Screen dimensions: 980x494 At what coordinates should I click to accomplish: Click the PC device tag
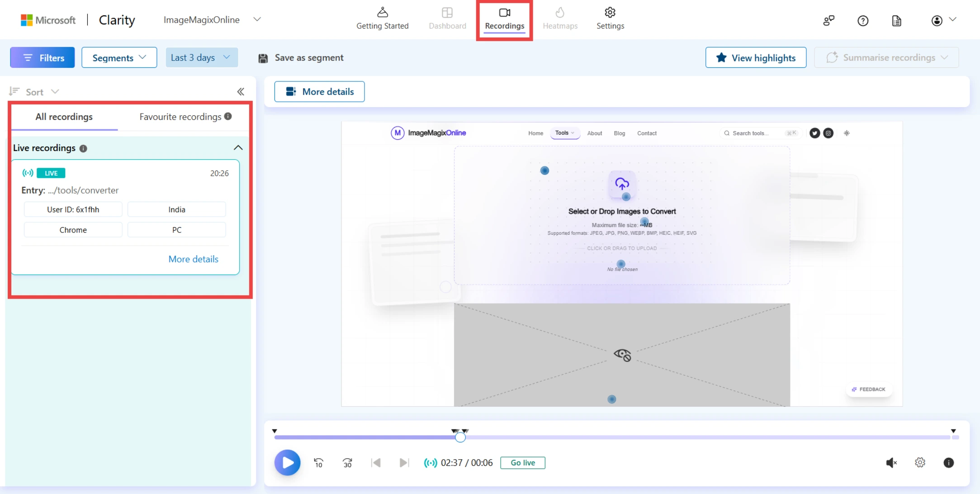(x=177, y=230)
